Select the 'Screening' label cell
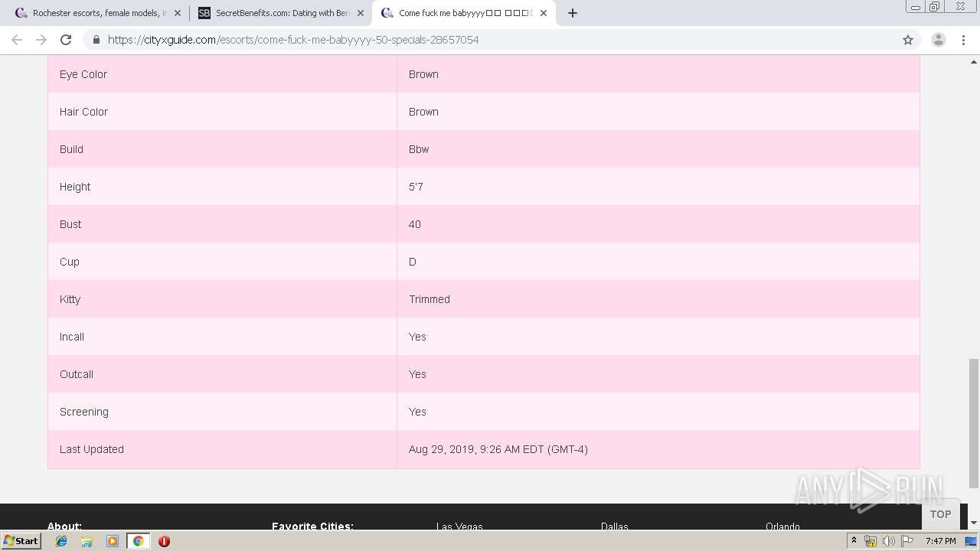The height and width of the screenshot is (551, 980). (x=222, y=412)
